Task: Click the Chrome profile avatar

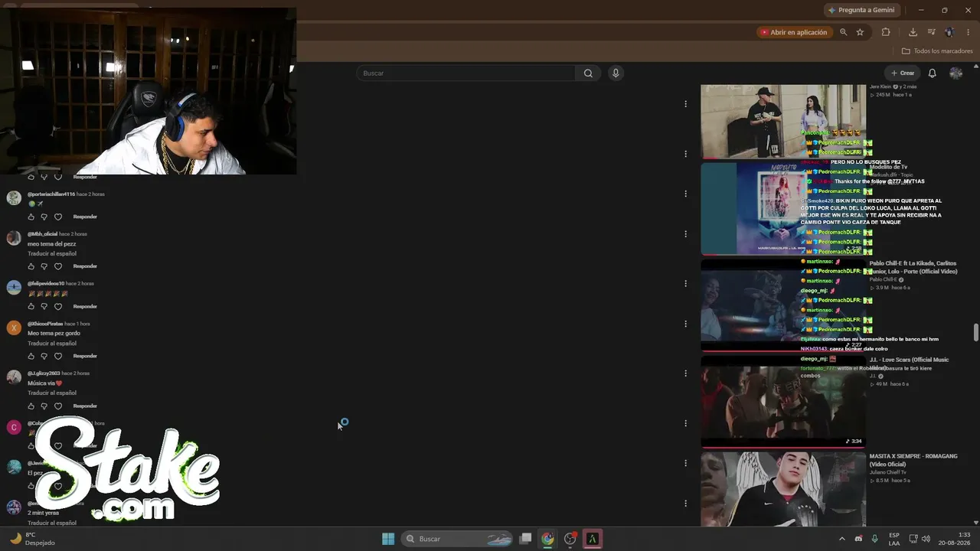Action: (950, 32)
